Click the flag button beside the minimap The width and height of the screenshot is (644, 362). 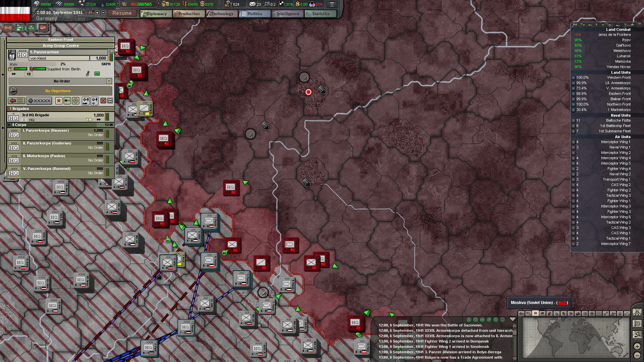click(637, 323)
